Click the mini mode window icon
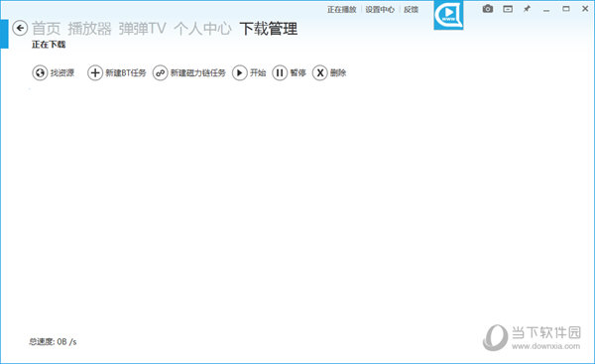The width and height of the screenshot is (595, 364). point(508,9)
